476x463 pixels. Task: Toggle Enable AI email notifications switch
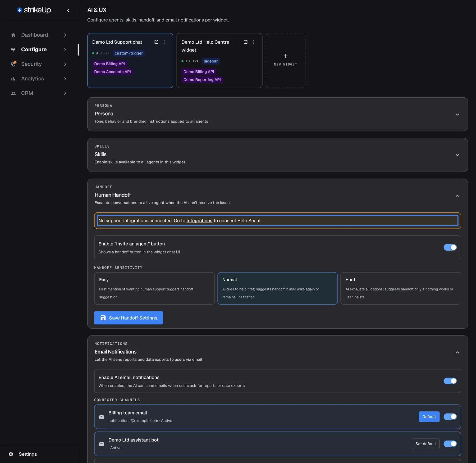tap(450, 381)
